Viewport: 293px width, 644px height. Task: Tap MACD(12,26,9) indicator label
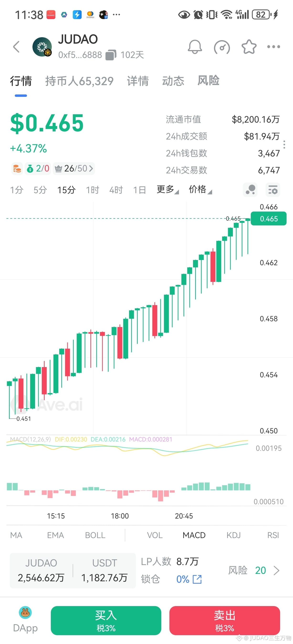[30, 439]
